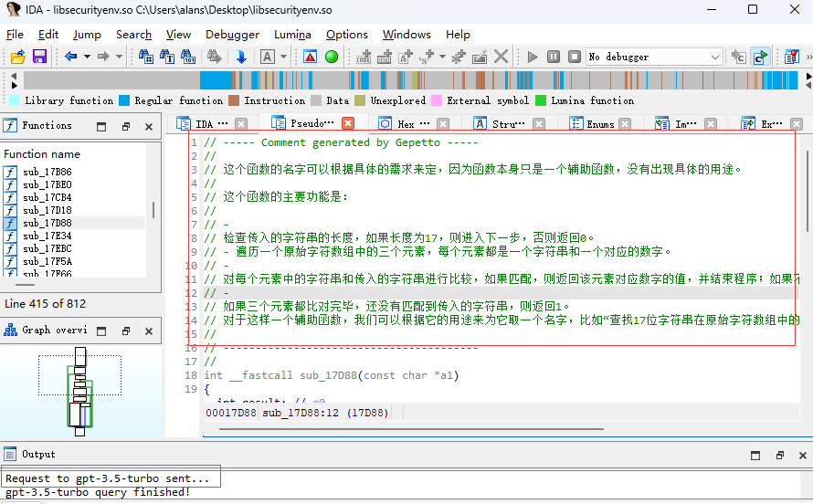
Task: Click the convert-to-data toolbar icon
Action: click(x=385, y=57)
